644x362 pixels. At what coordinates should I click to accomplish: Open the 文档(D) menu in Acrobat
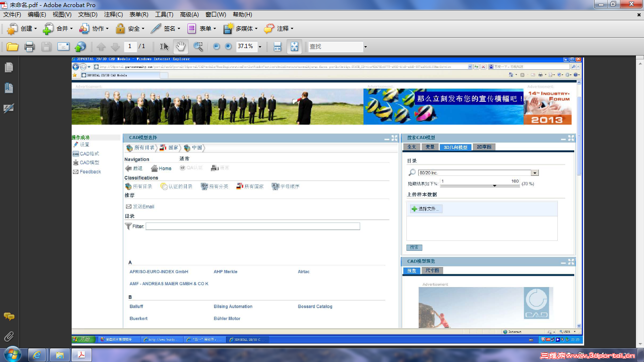coord(88,15)
